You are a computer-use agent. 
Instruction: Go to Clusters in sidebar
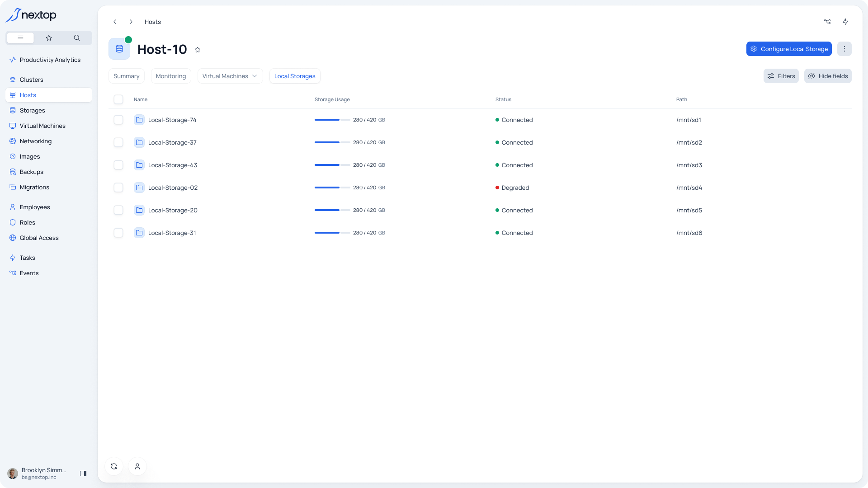(x=49, y=80)
